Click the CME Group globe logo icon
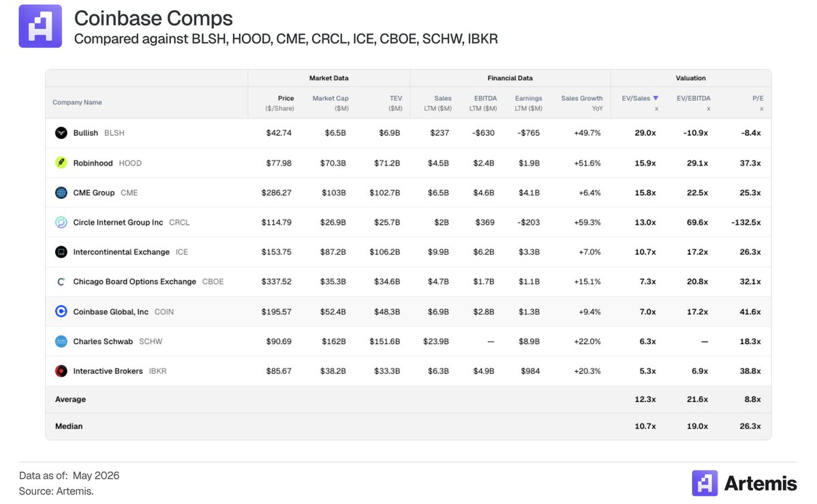 click(x=61, y=193)
